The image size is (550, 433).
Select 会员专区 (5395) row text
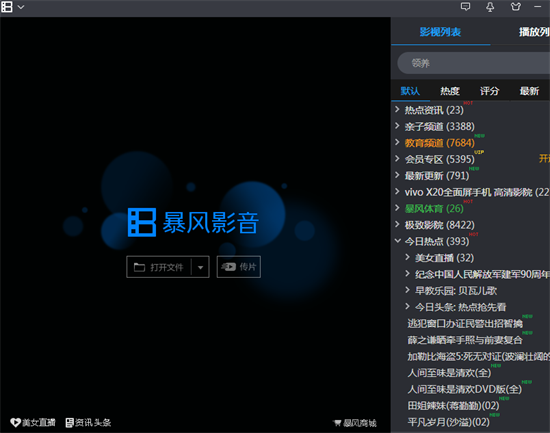pyautogui.click(x=440, y=159)
